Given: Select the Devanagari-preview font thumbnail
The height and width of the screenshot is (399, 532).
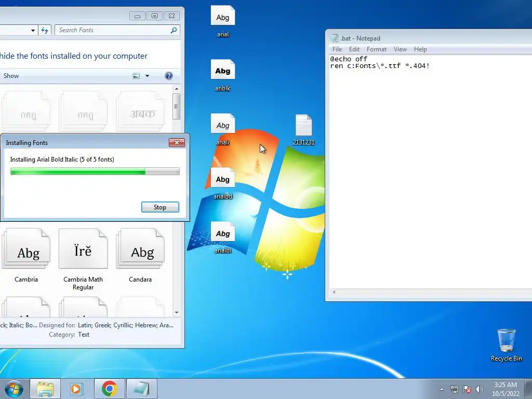Looking at the screenshot, I should 140,111.
